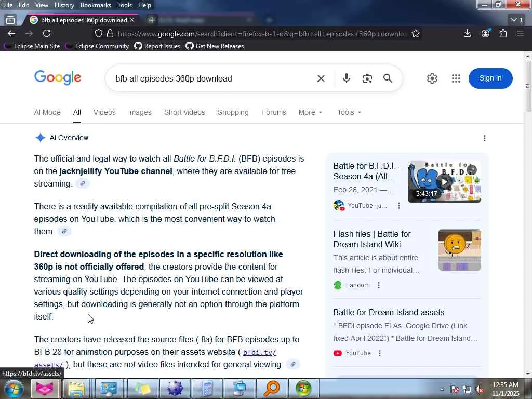
Task: Open the Flash files wiki thumbnail
Action: point(459,250)
